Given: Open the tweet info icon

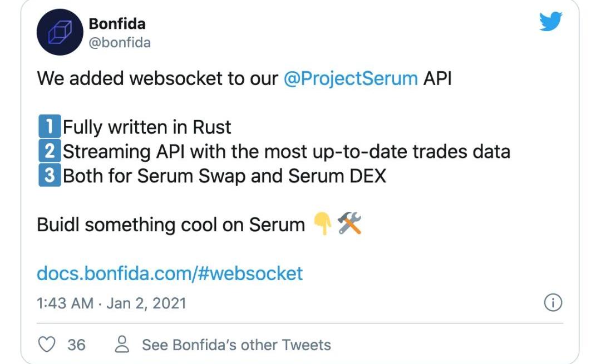Looking at the screenshot, I should (553, 303).
